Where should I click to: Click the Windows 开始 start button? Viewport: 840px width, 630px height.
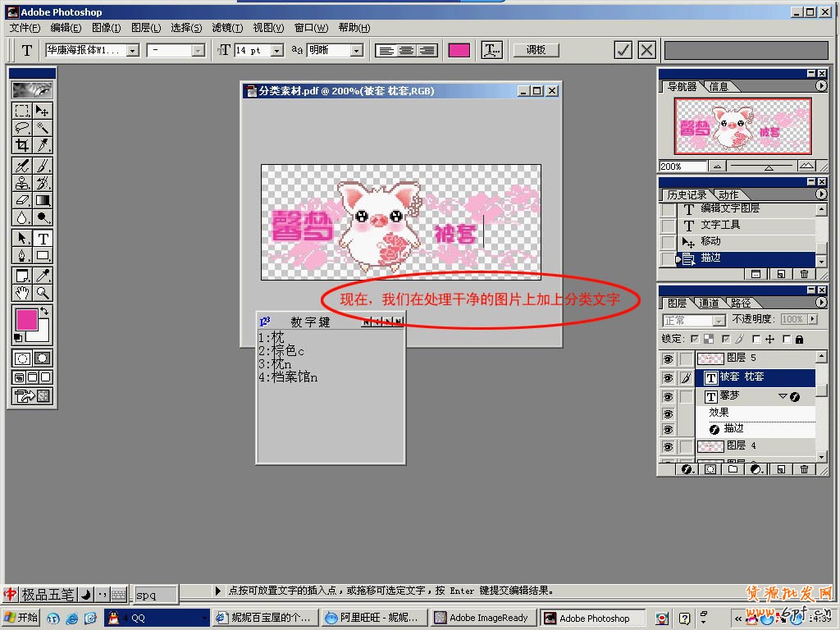click(21, 618)
